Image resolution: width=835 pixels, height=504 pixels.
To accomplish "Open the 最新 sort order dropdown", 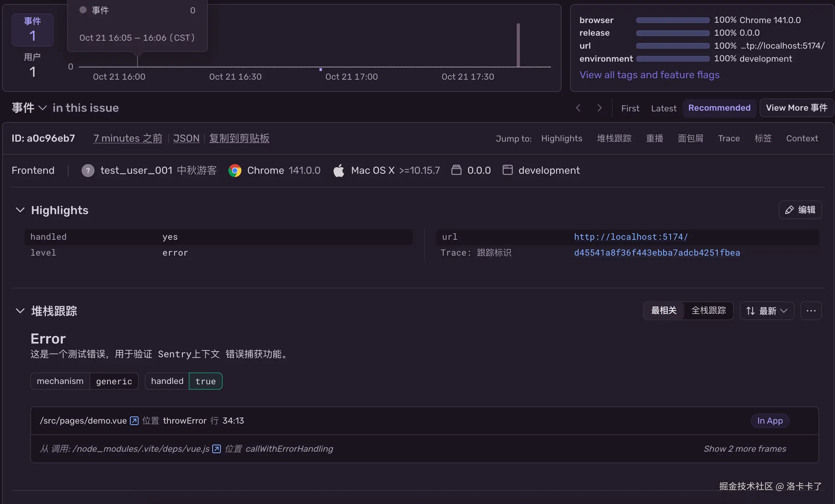I will point(767,311).
